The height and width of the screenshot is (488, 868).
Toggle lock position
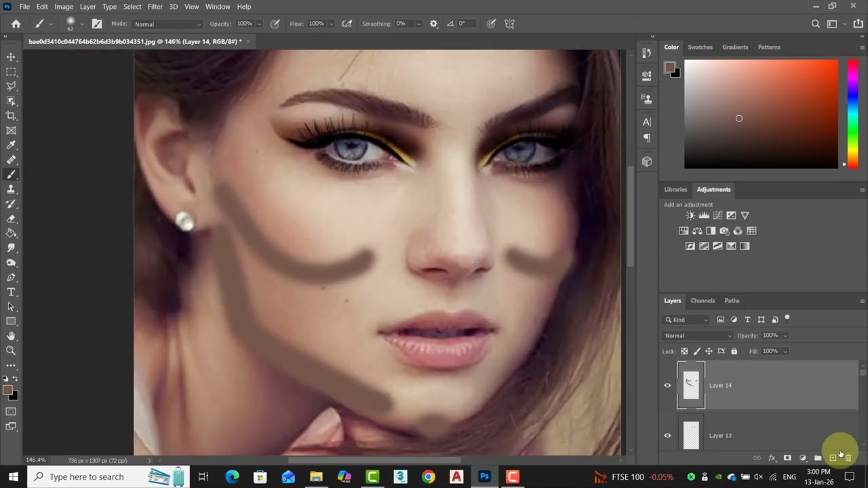click(x=709, y=351)
